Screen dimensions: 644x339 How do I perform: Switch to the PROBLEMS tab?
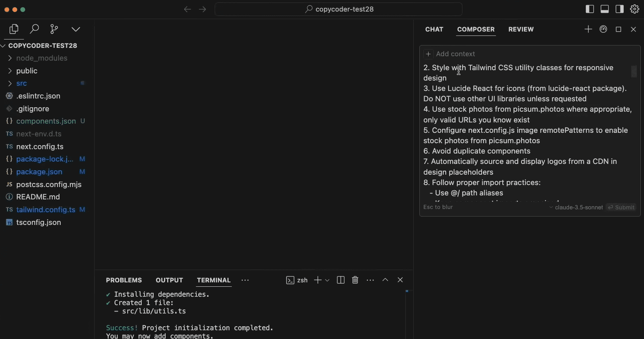124,280
